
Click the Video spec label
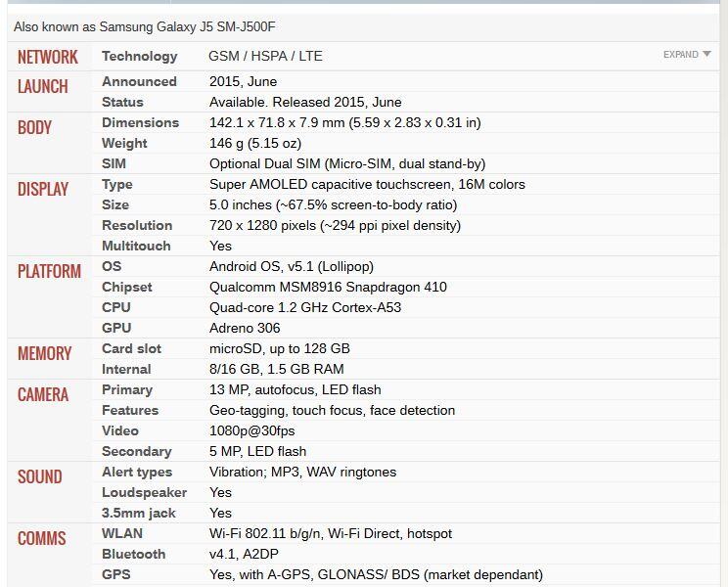[120, 430]
